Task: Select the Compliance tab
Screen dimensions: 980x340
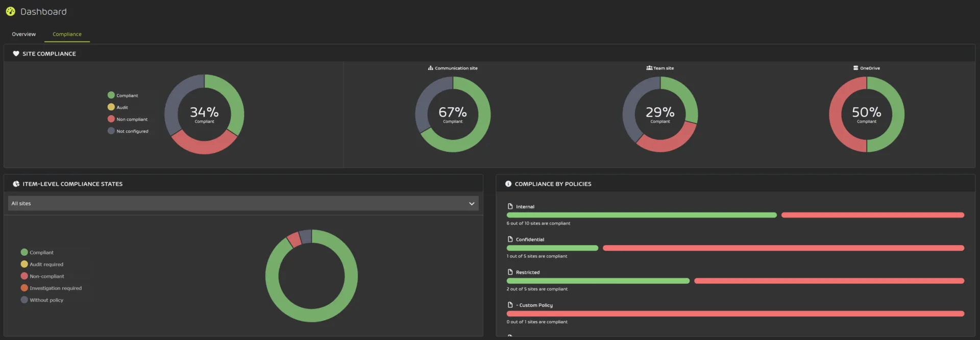Action: point(67,34)
